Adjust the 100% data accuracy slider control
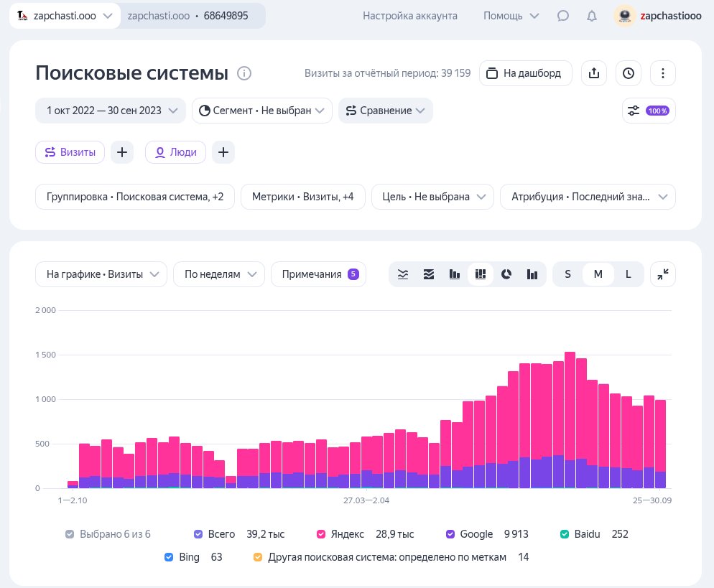This screenshot has width=714, height=588. click(648, 111)
